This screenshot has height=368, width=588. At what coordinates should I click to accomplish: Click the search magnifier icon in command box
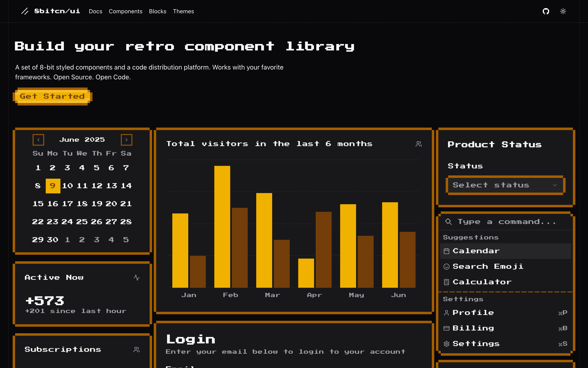[x=448, y=222]
